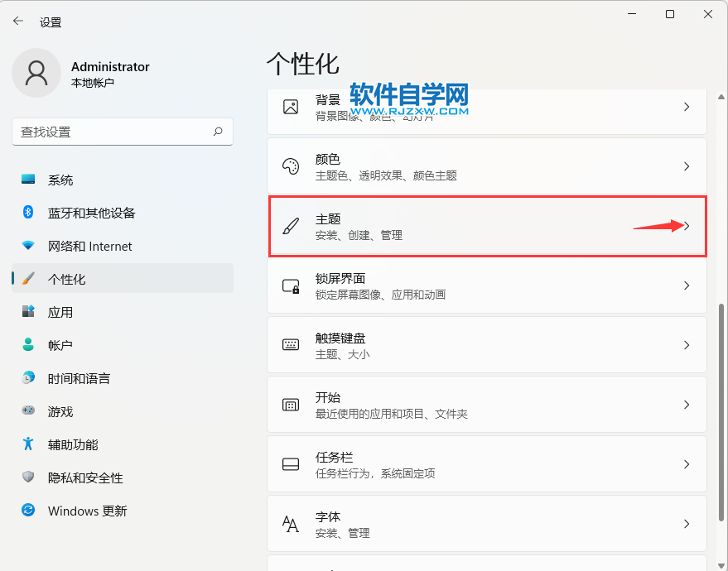Viewport: 728px width, 571px height.
Task: Focus the 查找设置 search box
Action: tap(112, 132)
